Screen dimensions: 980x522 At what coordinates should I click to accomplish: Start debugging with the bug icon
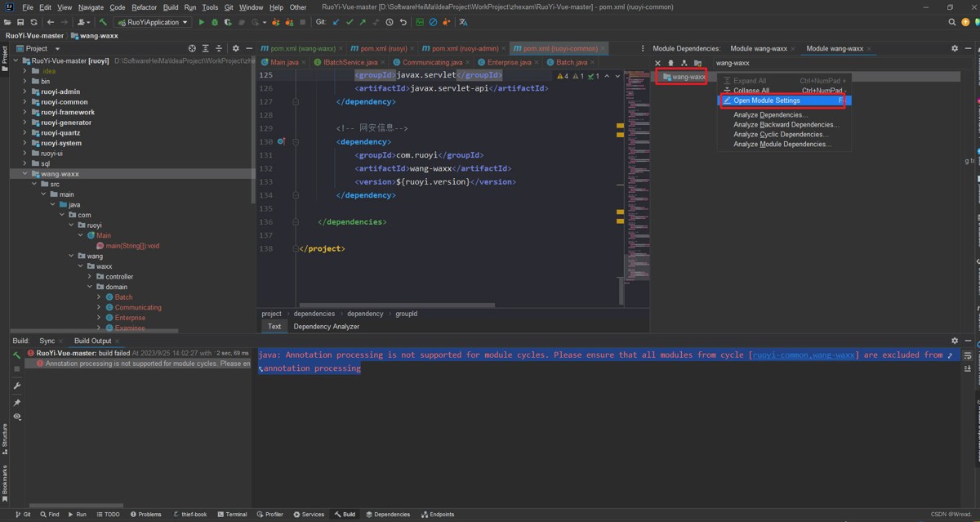point(215,22)
